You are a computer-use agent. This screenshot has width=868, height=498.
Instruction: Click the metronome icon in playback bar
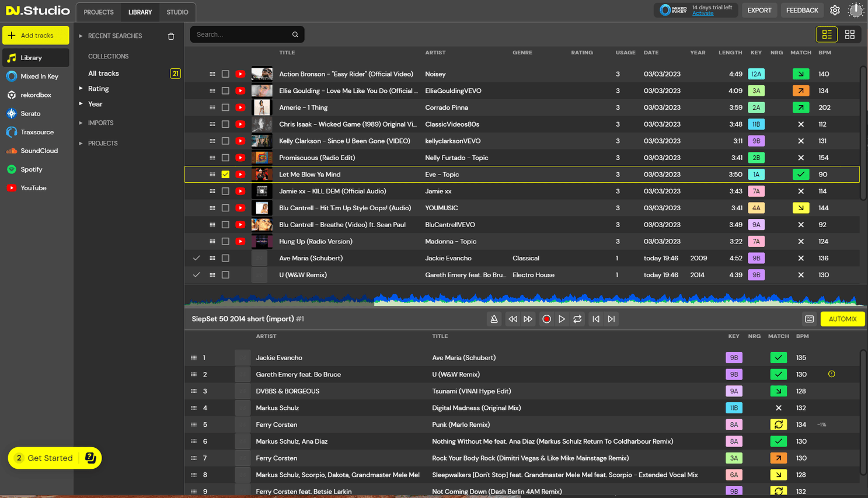(x=494, y=319)
